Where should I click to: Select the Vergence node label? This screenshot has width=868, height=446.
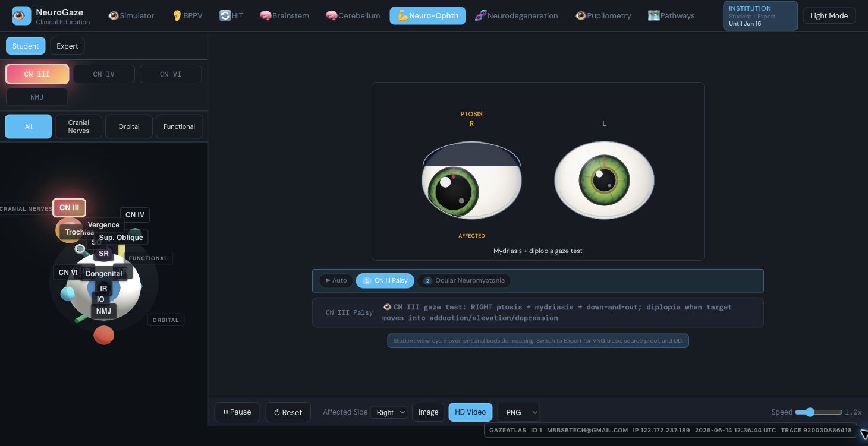(103, 224)
